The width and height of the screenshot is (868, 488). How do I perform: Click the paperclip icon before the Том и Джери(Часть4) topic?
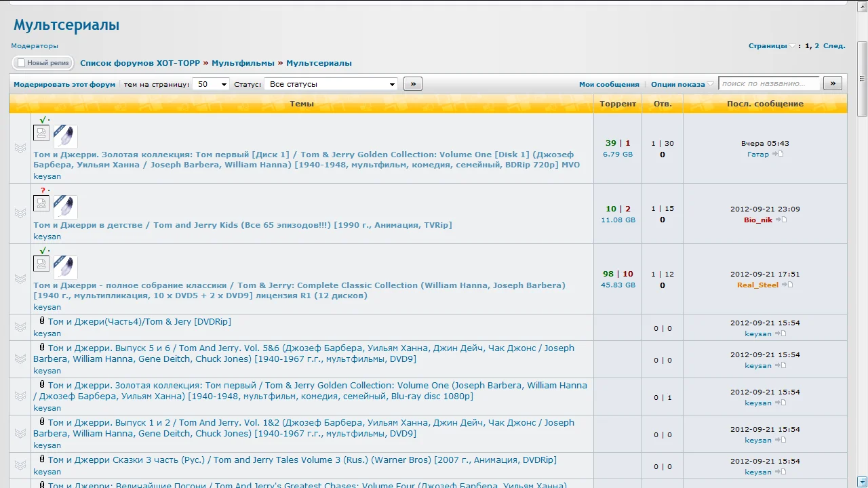point(41,321)
